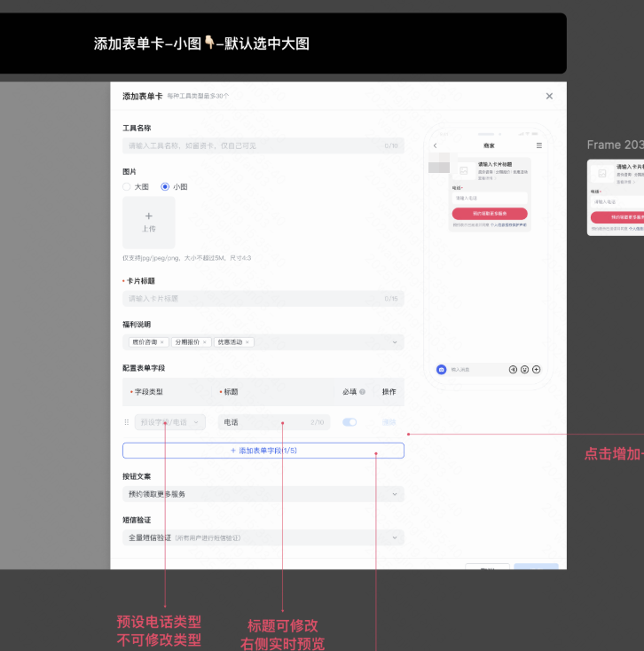Click the 电话 title input in field row
Image resolution: width=644 pixels, height=651 pixels.
[x=274, y=422]
